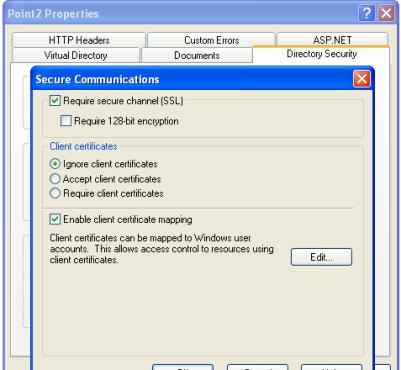The width and height of the screenshot is (401, 370).
Task: Uncheck Enable client certificate mapping
Action: (x=55, y=219)
